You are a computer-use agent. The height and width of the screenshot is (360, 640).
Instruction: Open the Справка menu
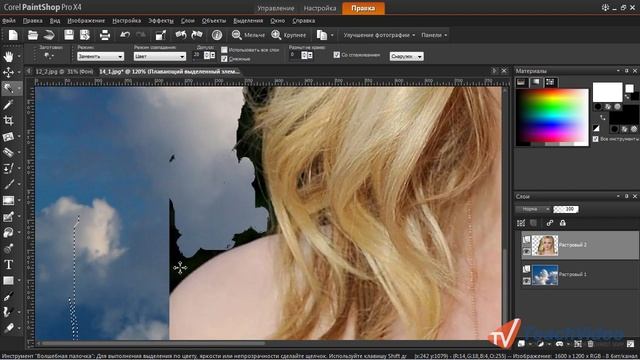304,20
